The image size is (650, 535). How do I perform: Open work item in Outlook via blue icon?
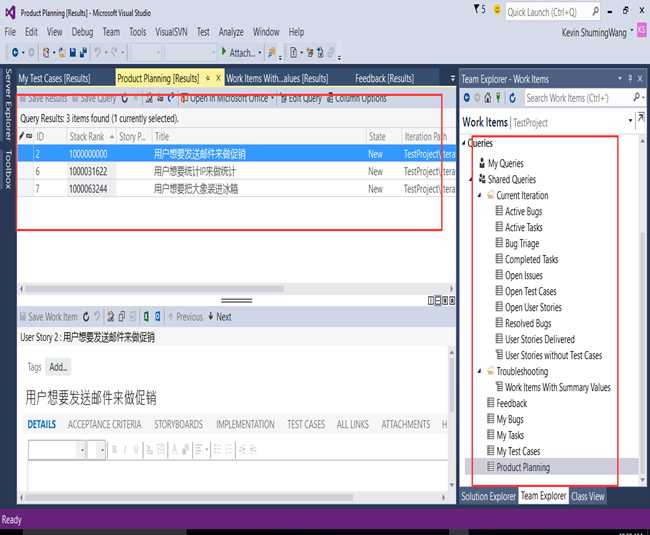point(158,317)
